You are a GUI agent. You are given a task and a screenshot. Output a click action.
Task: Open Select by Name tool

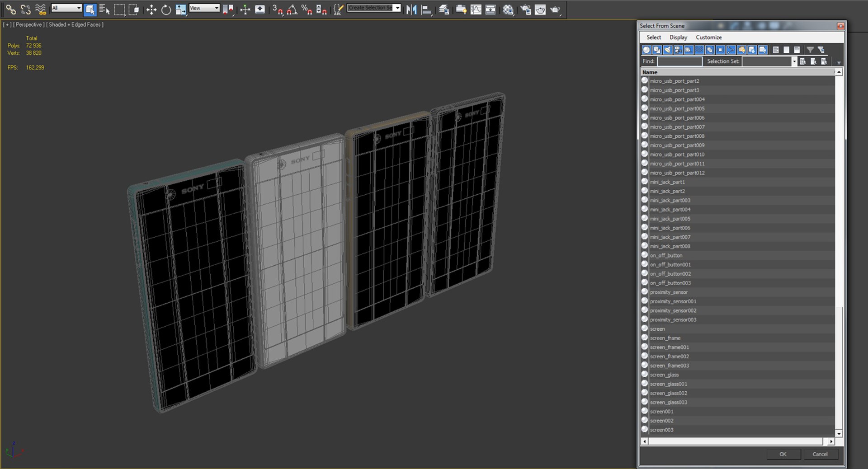(104, 9)
